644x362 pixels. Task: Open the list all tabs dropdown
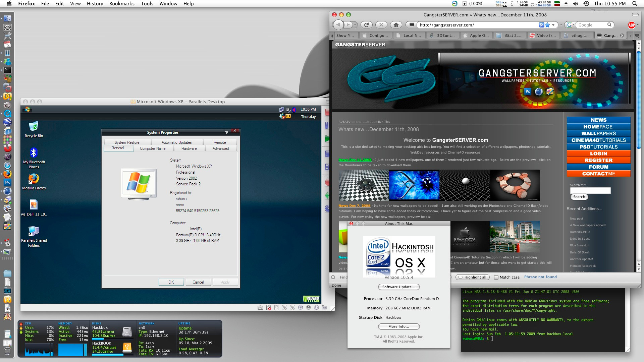coord(637,36)
